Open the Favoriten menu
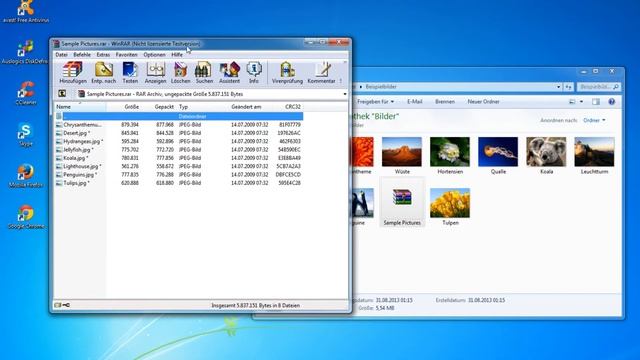This screenshot has width=640, height=360. [x=127, y=55]
